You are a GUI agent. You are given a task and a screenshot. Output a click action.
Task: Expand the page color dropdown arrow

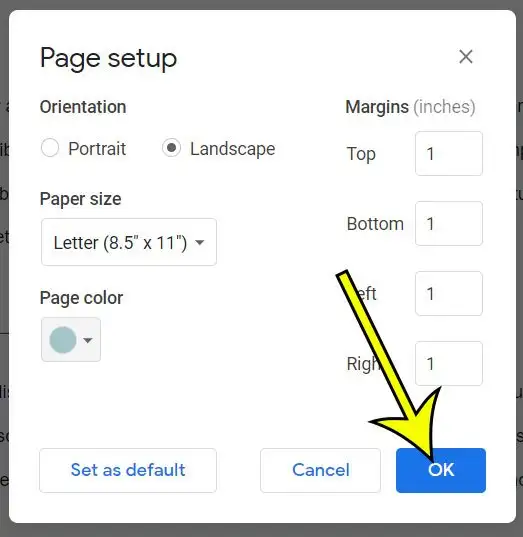click(88, 340)
